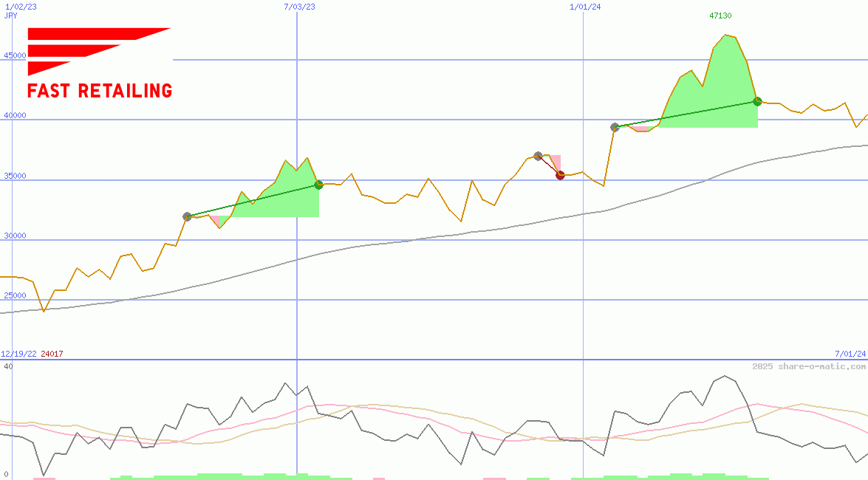Click the 12/19/22 date label

coord(18,354)
